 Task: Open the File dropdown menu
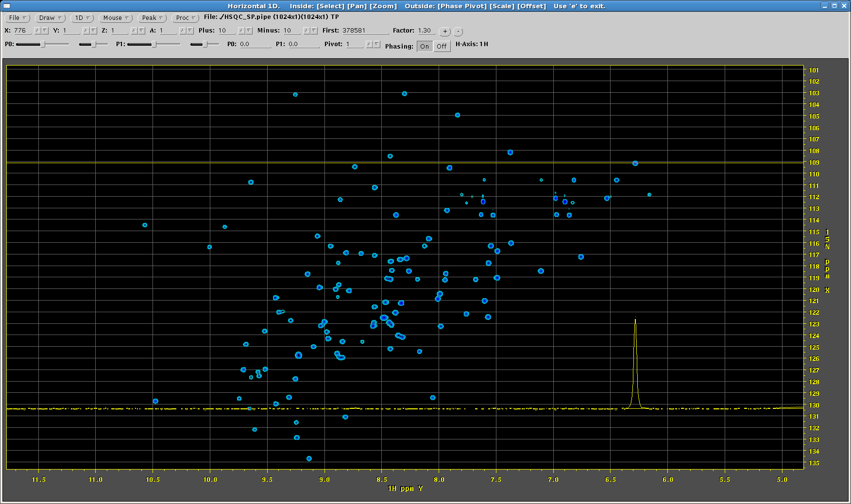point(17,18)
